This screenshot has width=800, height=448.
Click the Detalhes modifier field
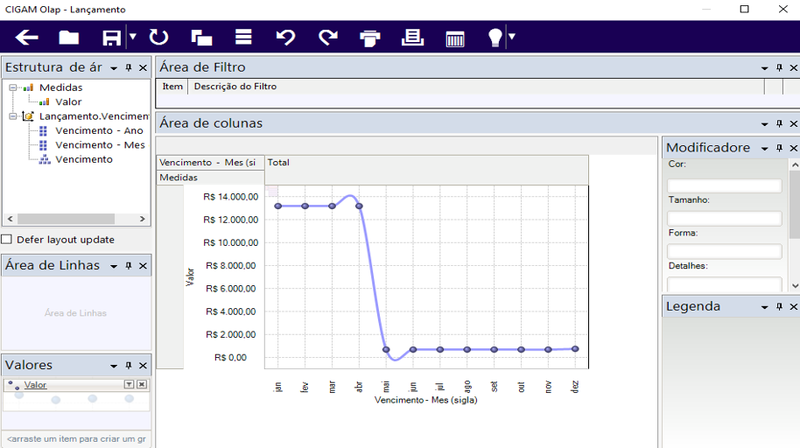(x=724, y=284)
